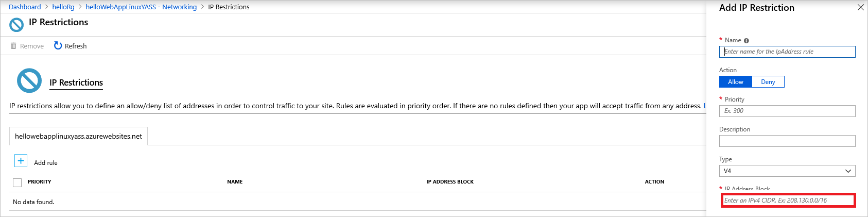Click the large blue IP Restrictions icon
Image resolution: width=868 pixels, height=217 pixels.
coord(29,80)
